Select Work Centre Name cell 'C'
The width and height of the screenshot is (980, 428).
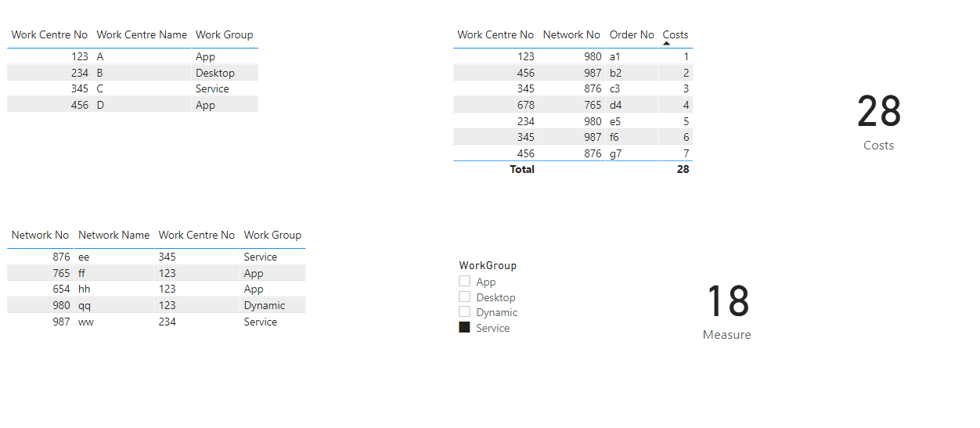(100, 88)
